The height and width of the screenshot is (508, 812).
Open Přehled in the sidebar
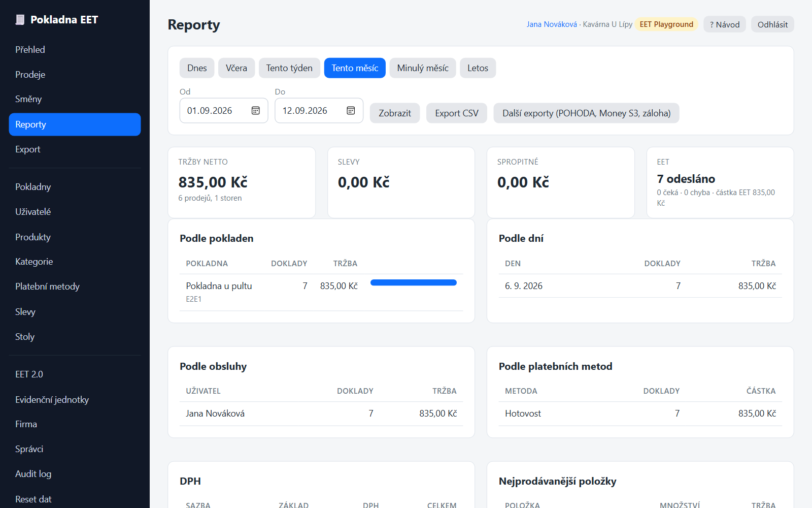coord(75,50)
